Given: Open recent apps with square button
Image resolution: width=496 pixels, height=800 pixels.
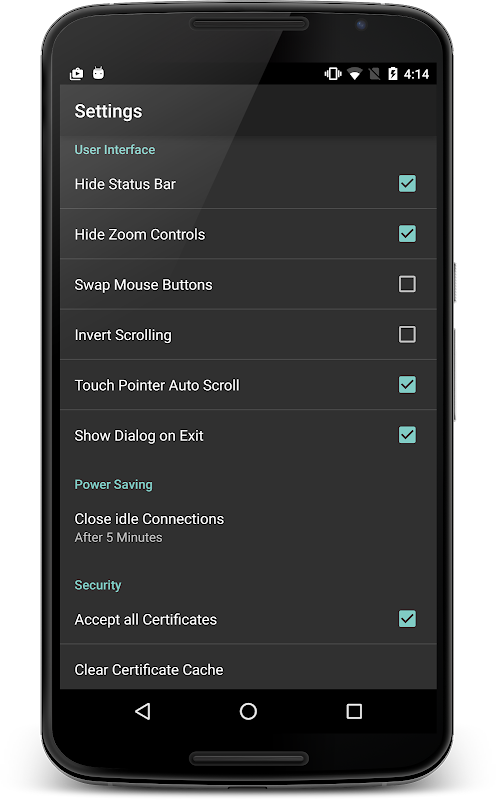Looking at the screenshot, I should tap(354, 711).
